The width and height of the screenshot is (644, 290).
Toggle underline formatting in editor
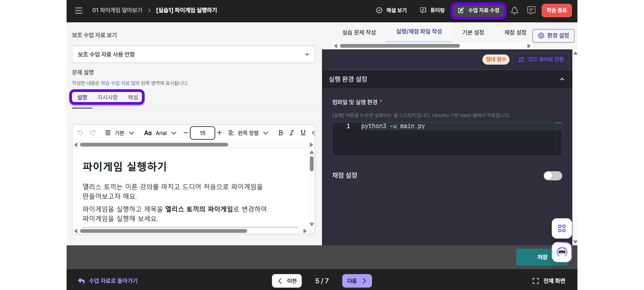[303, 133]
